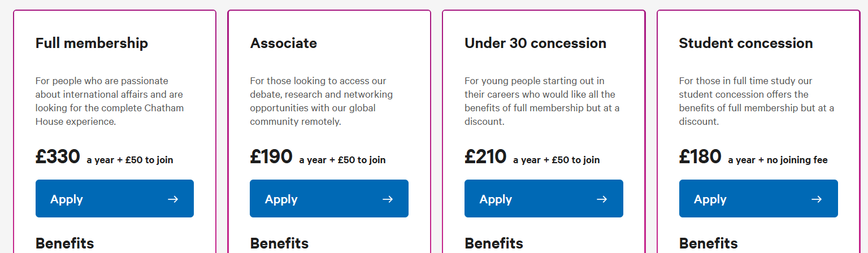Click the Student concession title
This screenshot has width=868, height=253.
tap(746, 43)
